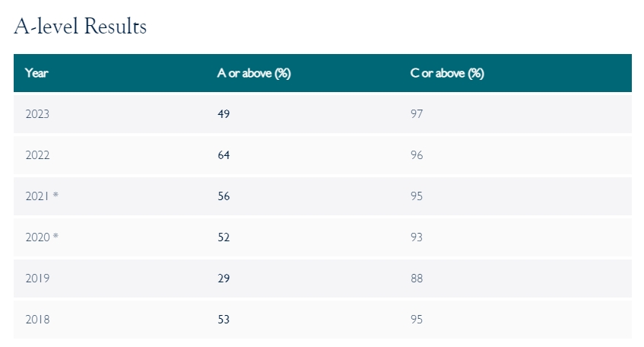
Task: Click value 97 in the 2023 row
Action: pos(417,114)
